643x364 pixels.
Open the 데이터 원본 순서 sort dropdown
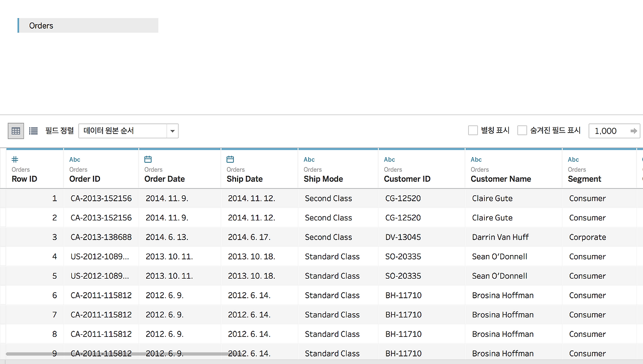coord(129,131)
